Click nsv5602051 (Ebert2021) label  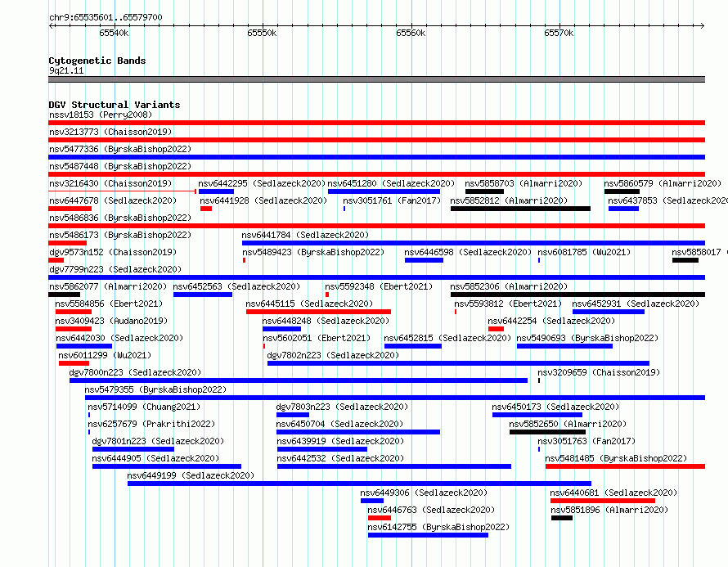click(317, 338)
